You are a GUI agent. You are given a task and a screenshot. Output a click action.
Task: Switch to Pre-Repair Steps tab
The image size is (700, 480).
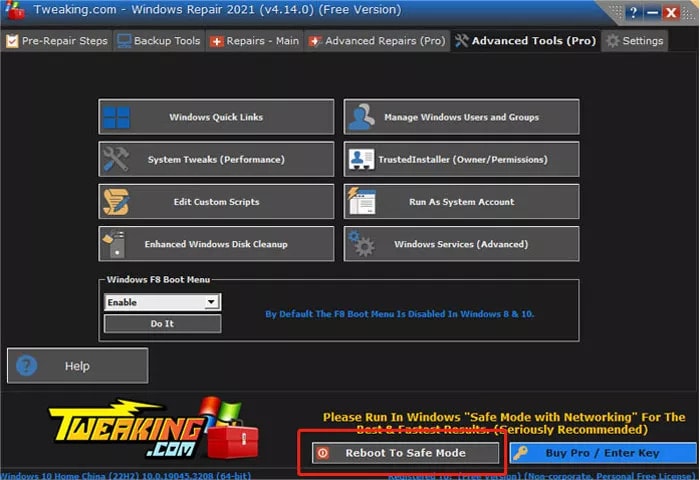pos(57,41)
